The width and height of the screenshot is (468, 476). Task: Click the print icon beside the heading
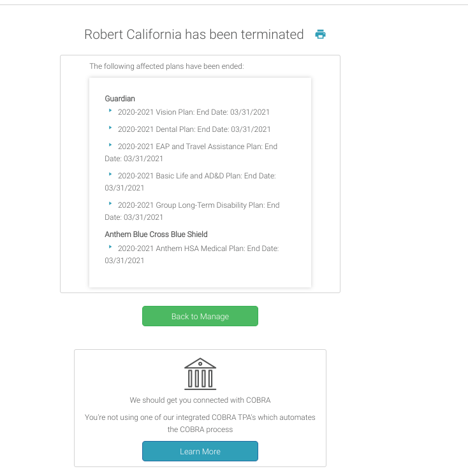(320, 34)
